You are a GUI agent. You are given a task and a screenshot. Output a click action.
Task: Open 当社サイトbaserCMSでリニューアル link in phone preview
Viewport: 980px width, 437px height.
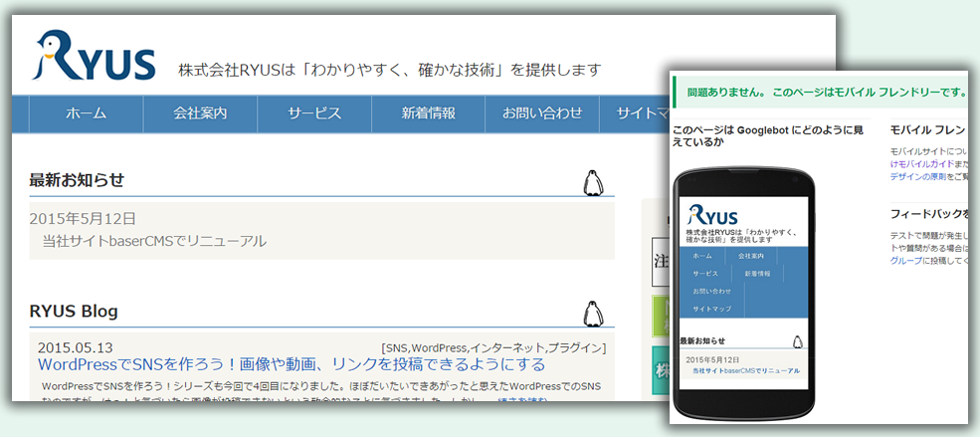click(745, 370)
